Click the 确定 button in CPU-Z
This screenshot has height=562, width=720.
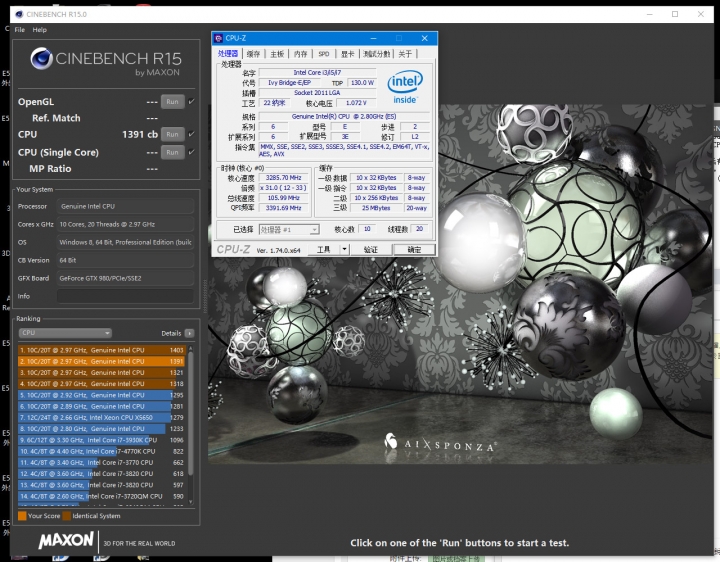coord(414,249)
